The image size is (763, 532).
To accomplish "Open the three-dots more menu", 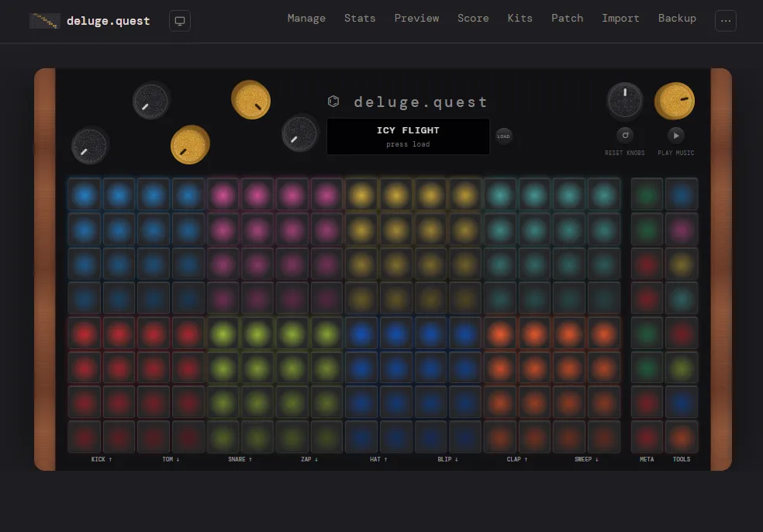I will [725, 21].
